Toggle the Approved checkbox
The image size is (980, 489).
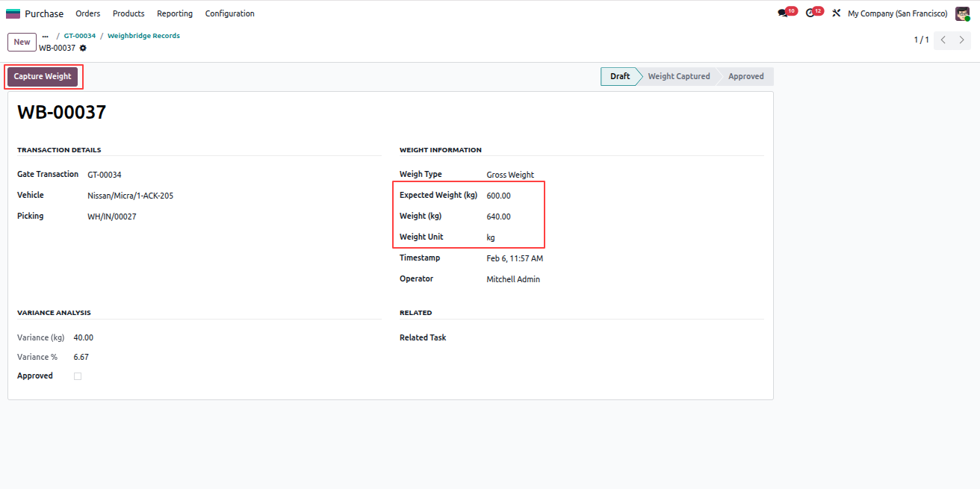coord(78,376)
